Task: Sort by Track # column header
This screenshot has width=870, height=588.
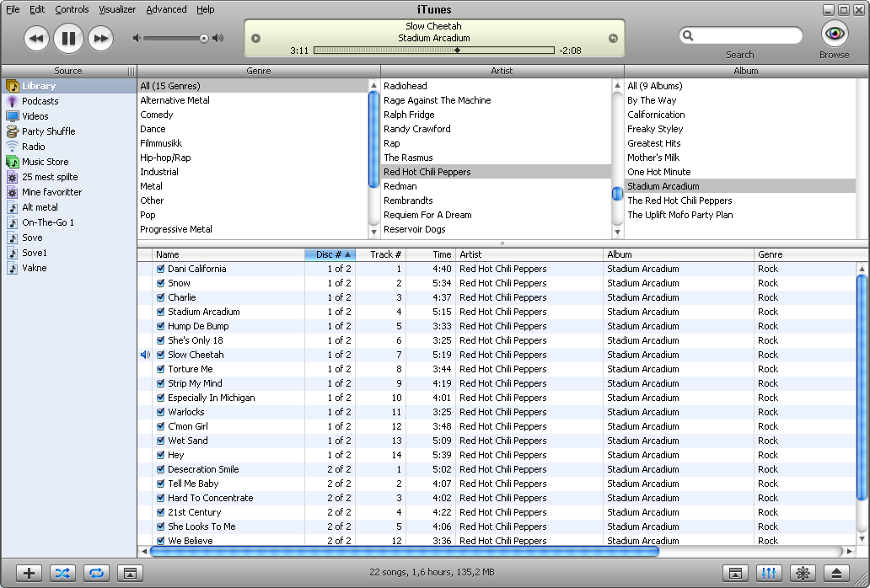Action: 381,254
